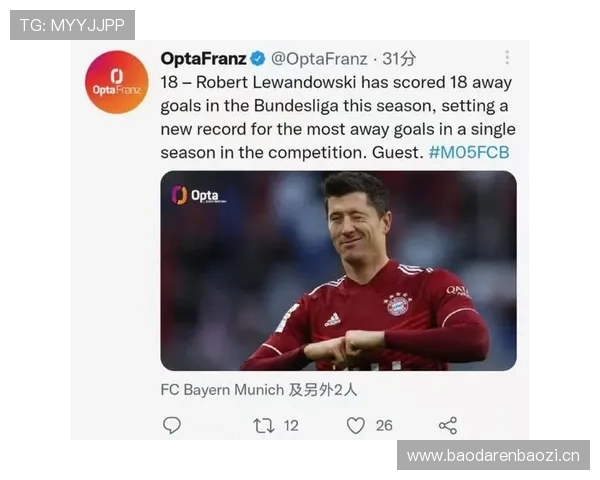Click the tweet text about Robert Lewandowski
Screen dimensions: 600x480
pyautogui.click(x=338, y=118)
